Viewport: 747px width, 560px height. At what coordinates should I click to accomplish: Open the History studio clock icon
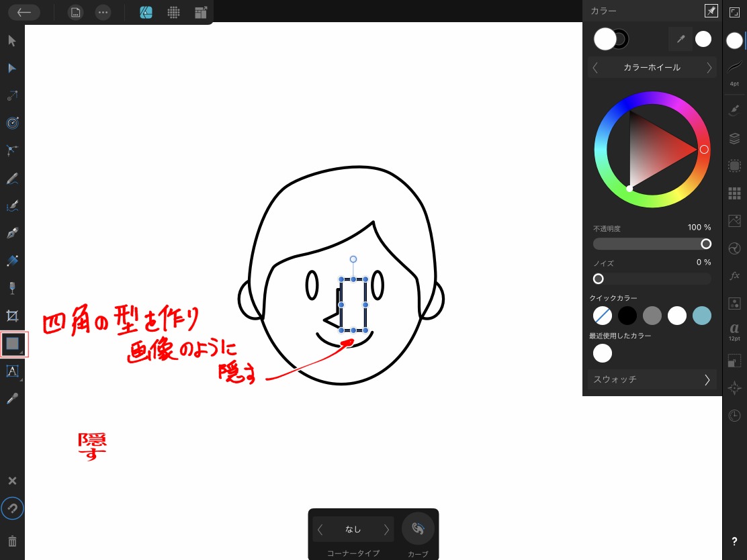click(x=734, y=416)
